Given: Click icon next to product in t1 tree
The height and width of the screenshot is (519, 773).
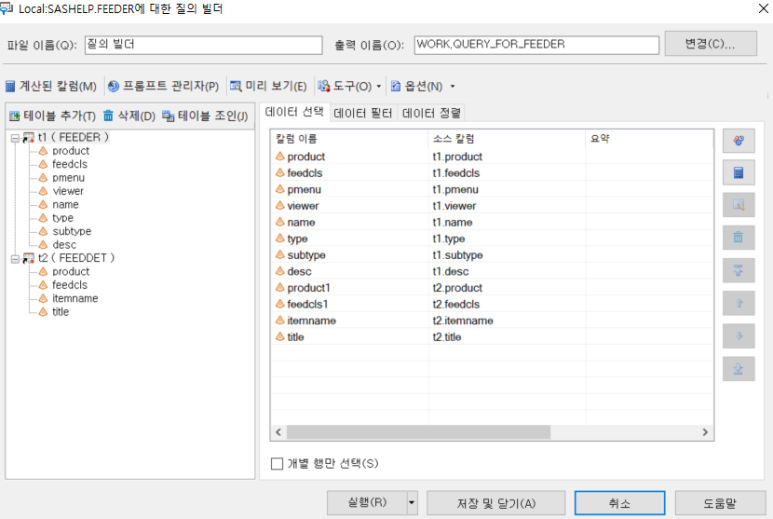Looking at the screenshot, I should tap(43, 151).
